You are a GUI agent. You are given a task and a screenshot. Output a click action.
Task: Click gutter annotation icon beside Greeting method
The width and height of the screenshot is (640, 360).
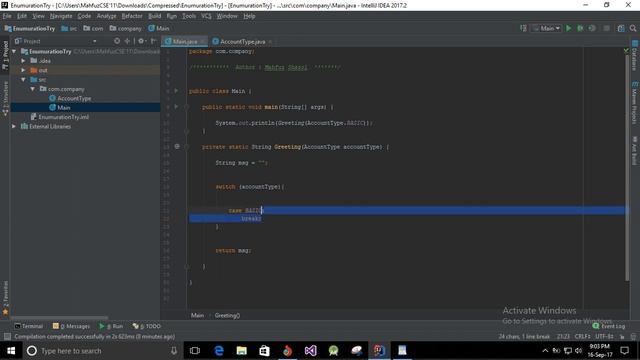click(x=177, y=146)
